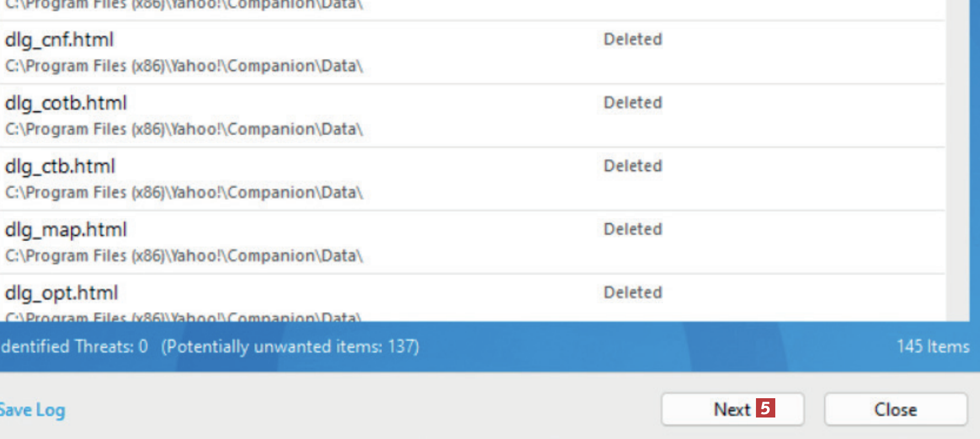
Task: Click the Deleted status for dlg_map.html
Action: pyautogui.click(x=633, y=229)
